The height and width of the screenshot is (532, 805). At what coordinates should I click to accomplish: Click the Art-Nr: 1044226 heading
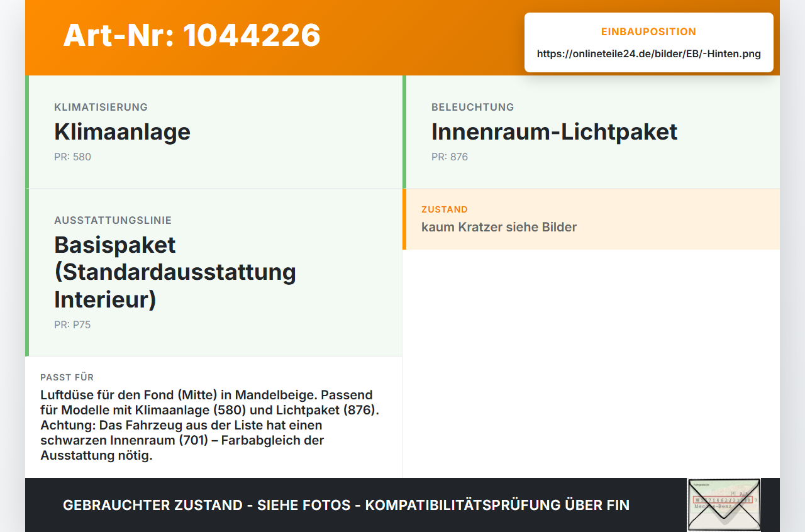[x=192, y=35]
